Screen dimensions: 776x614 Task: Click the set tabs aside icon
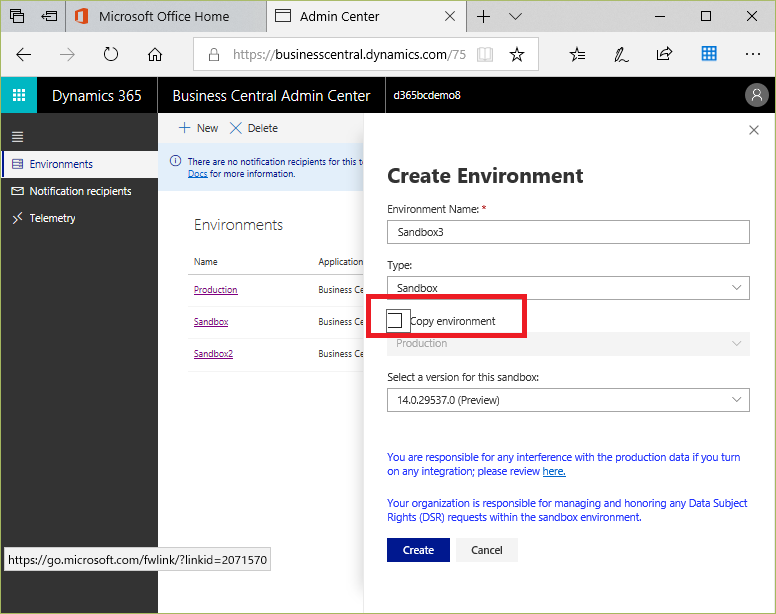click(x=49, y=16)
